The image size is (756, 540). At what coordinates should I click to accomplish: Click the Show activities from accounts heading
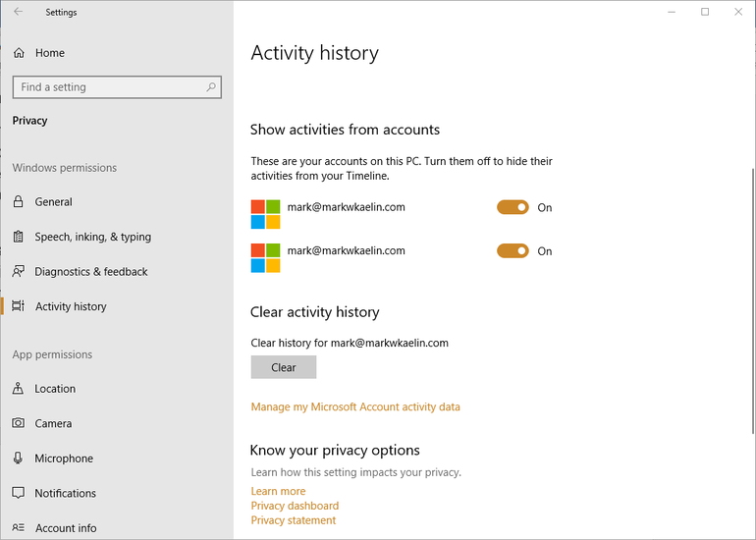[345, 130]
